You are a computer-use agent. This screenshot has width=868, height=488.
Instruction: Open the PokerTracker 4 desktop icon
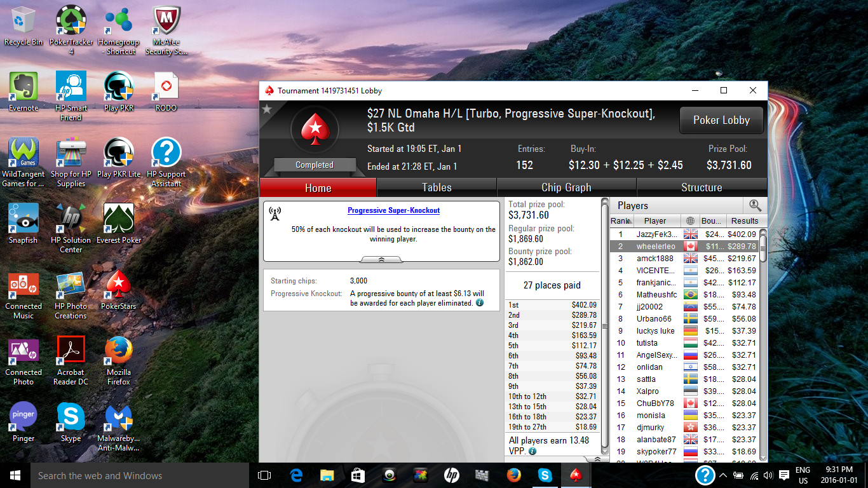[71, 30]
